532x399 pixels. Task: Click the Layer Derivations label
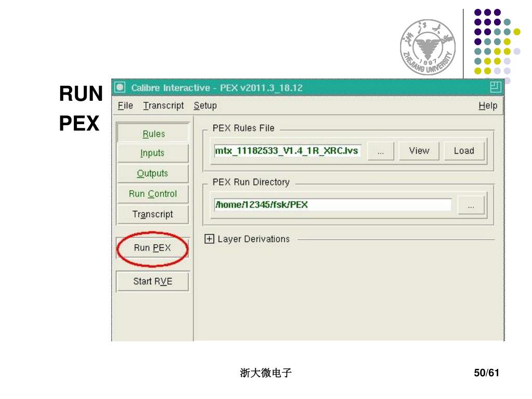pyautogui.click(x=254, y=239)
